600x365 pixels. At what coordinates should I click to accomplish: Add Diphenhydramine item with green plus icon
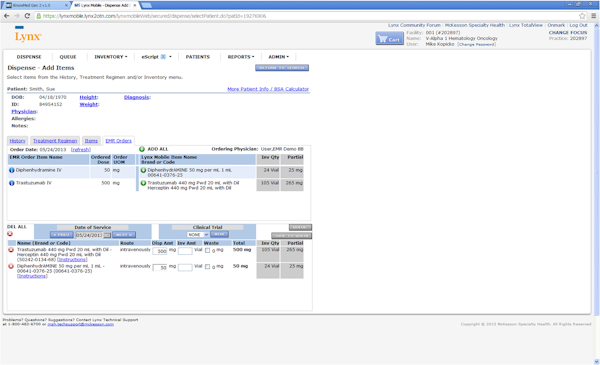(x=143, y=170)
